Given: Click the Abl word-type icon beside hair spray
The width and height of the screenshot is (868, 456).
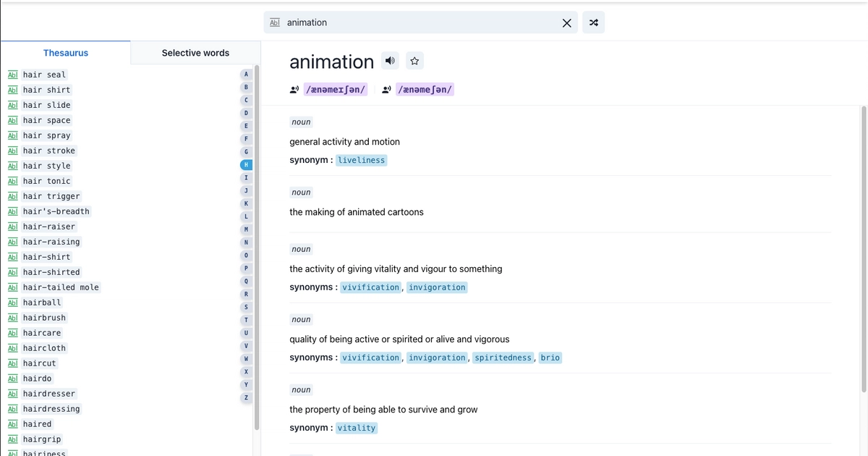Looking at the screenshot, I should pyautogui.click(x=12, y=135).
